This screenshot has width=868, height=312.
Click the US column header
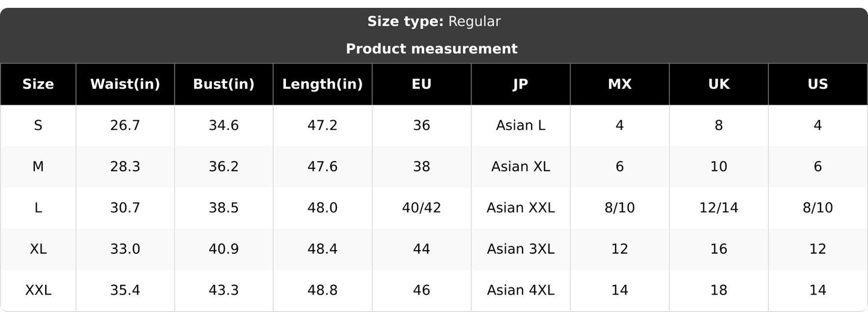pyautogui.click(x=818, y=84)
